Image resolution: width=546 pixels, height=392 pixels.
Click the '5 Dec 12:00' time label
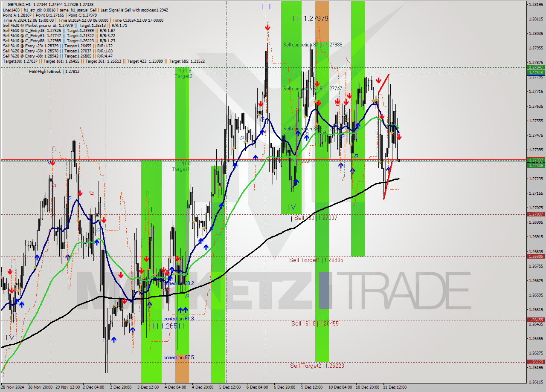(x=230, y=387)
